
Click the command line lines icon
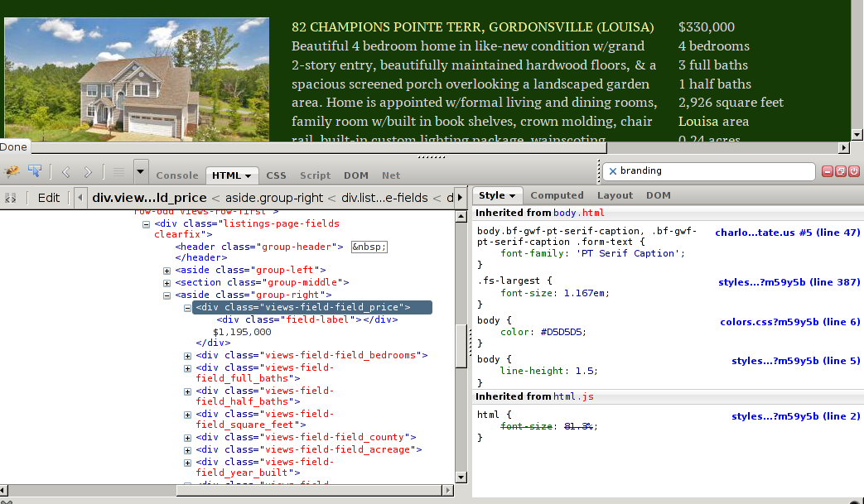point(118,172)
